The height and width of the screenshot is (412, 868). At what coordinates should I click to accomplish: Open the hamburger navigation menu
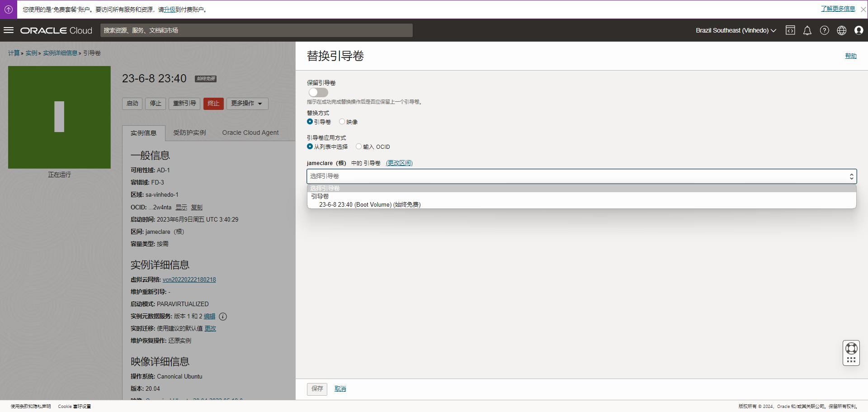pyautogui.click(x=9, y=30)
